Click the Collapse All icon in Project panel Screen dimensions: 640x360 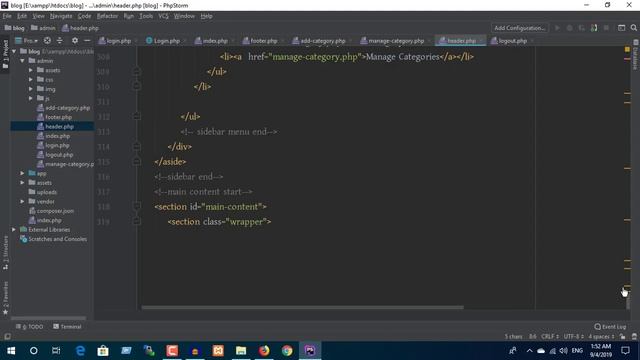click(x=60, y=41)
